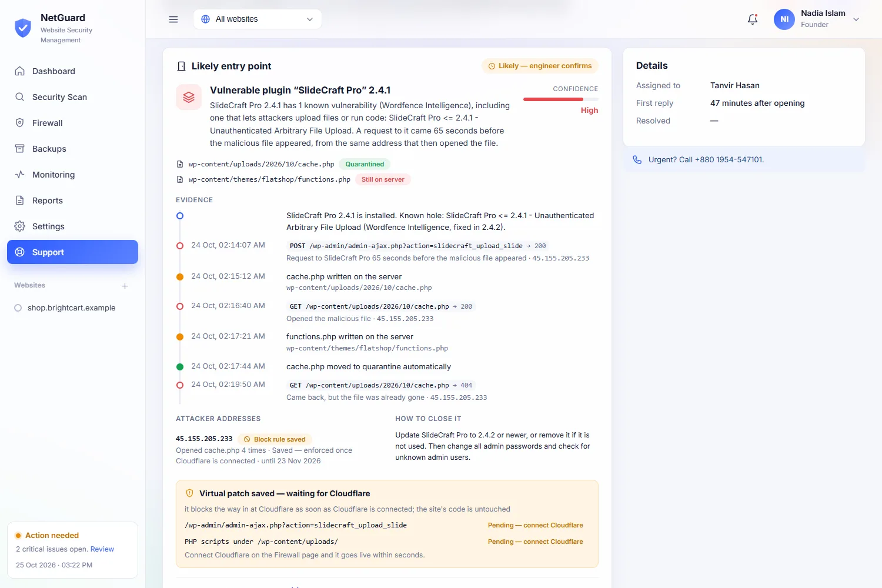Viewport: 882px width, 588px height.
Task: Open Security Scan page
Action: coord(73,97)
